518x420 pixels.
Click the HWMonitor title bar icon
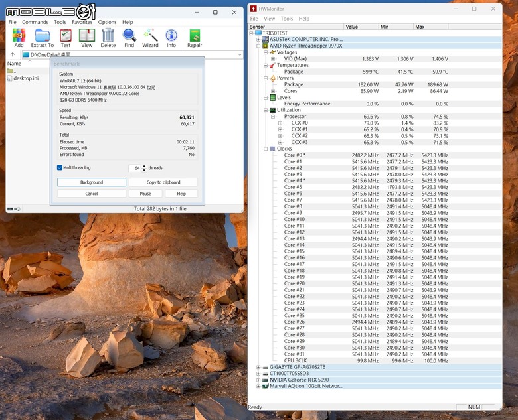tap(254, 9)
